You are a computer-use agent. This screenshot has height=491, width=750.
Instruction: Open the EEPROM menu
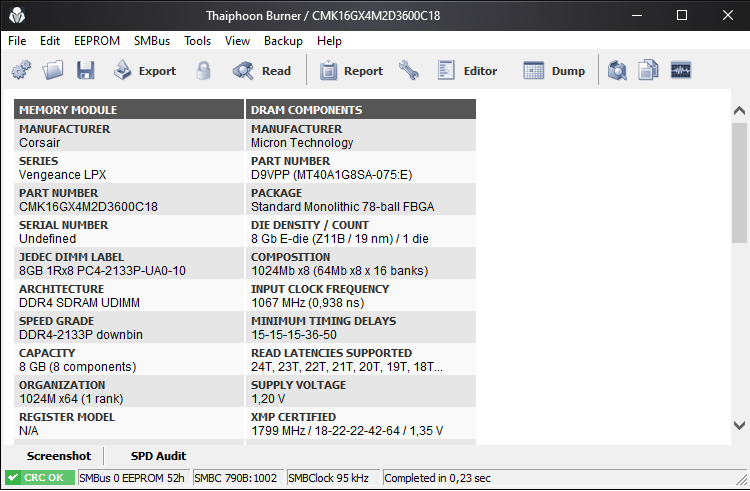[97, 41]
